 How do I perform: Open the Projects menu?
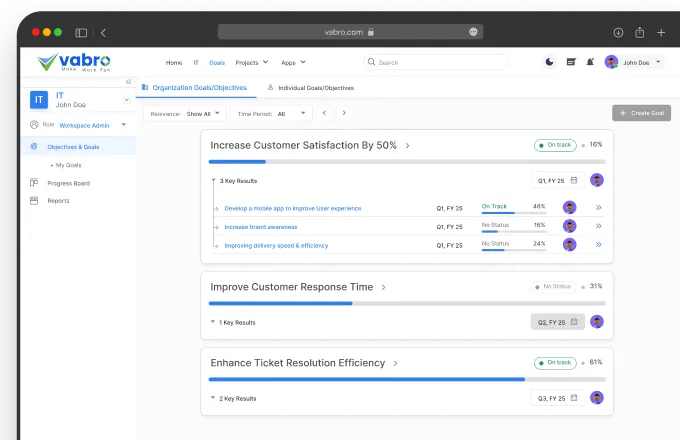[252, 62]
